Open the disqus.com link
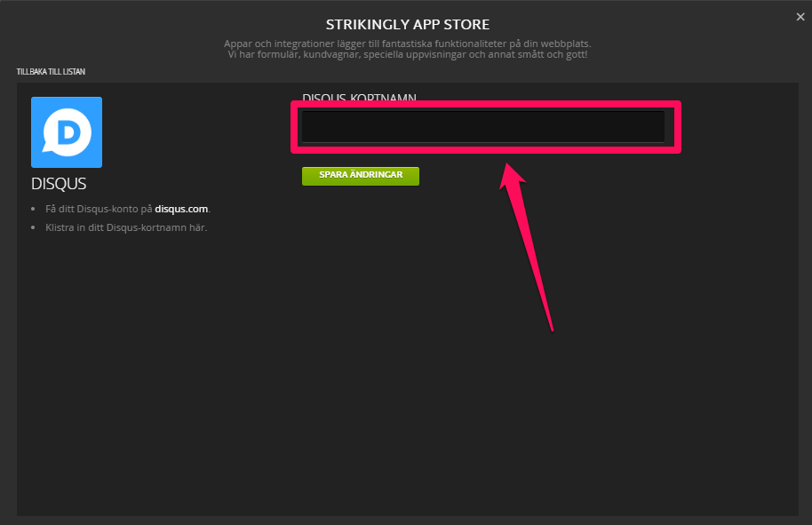Image resolution: width=812 pixels, height=525 pixels. point(181,209)
